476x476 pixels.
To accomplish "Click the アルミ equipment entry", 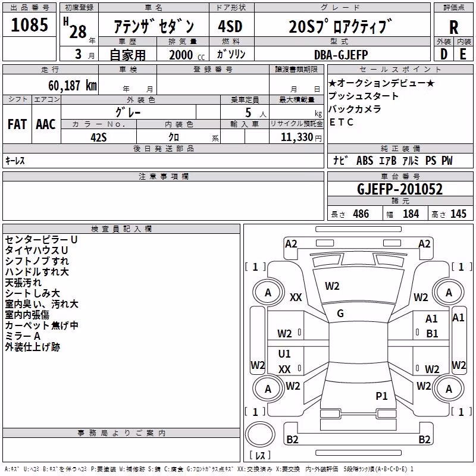I will point(411,161).
